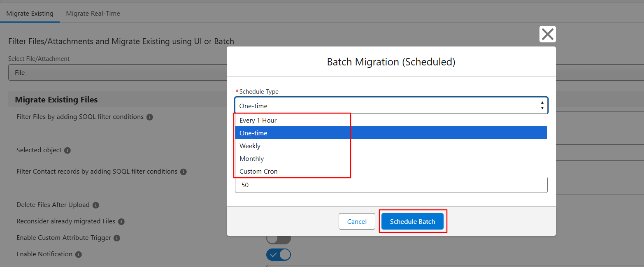The width and height of the screenshot is (644, 267).
Task: Click the Batch Migration (Scheduled) title
Action: pos(391,62)
